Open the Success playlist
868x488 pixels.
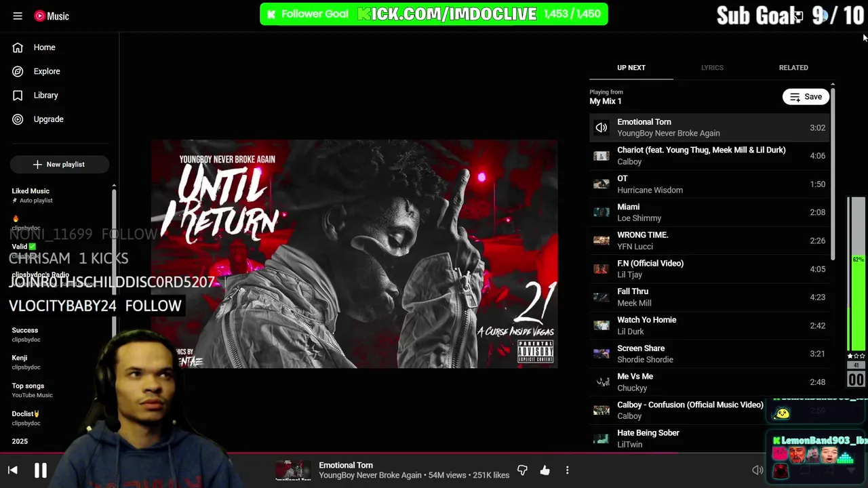coord(60,334)
